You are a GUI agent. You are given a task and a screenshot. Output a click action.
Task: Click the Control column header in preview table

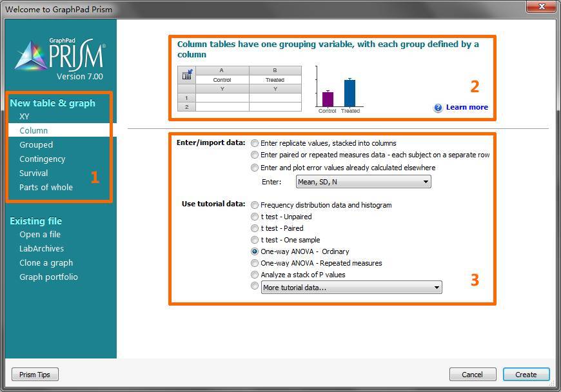coord(222,80)
